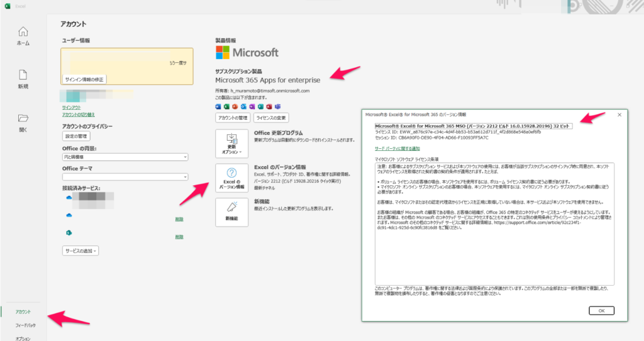Open the ホーム (Home) page in sidebar
The image size is (644, 341).
[23, 36]
